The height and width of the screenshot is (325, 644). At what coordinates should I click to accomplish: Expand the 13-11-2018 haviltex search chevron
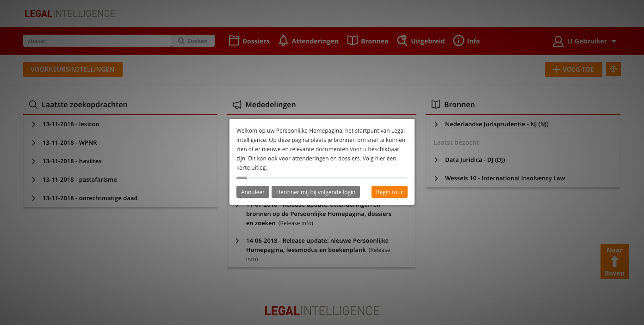coord(34,161)
